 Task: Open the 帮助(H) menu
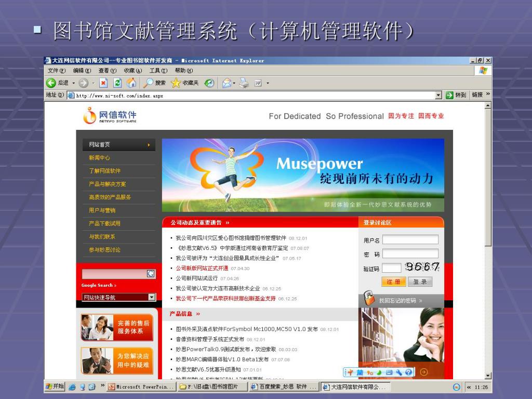pyautogui.click(x=183, y=71)
